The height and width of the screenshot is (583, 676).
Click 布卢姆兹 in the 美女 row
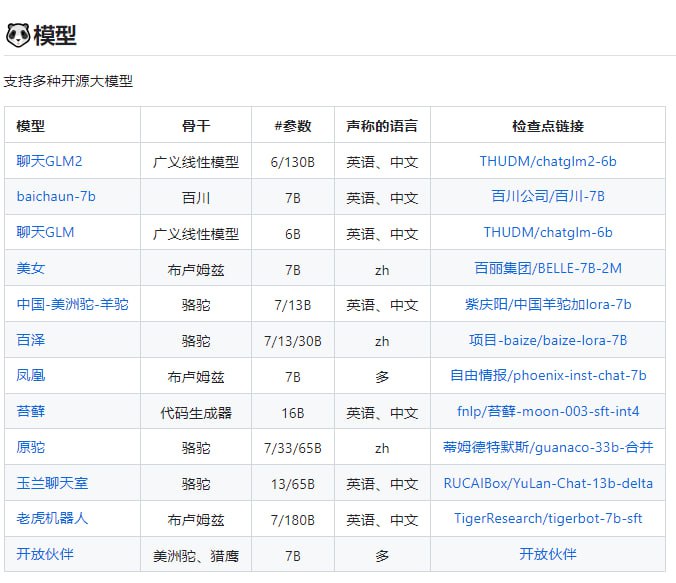196,270
